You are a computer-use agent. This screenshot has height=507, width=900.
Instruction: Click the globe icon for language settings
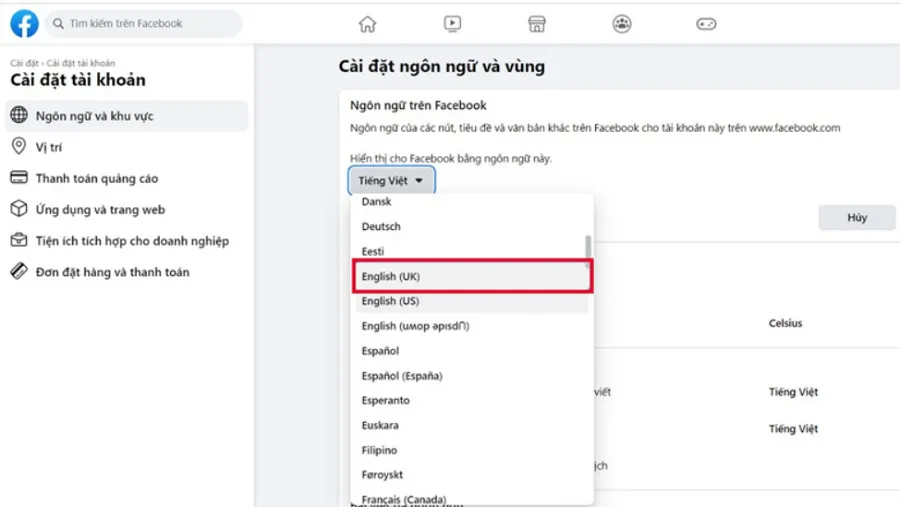tap(19, 115)
